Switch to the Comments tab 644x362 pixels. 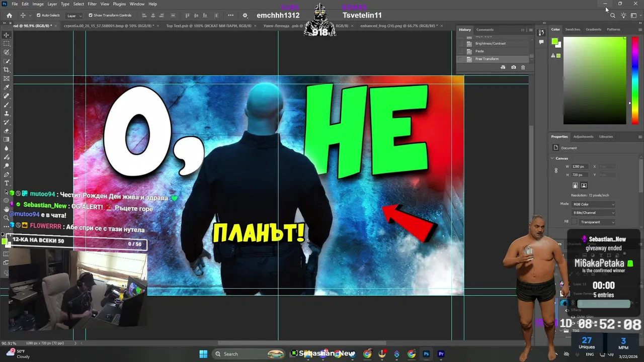tap(485, 30)
